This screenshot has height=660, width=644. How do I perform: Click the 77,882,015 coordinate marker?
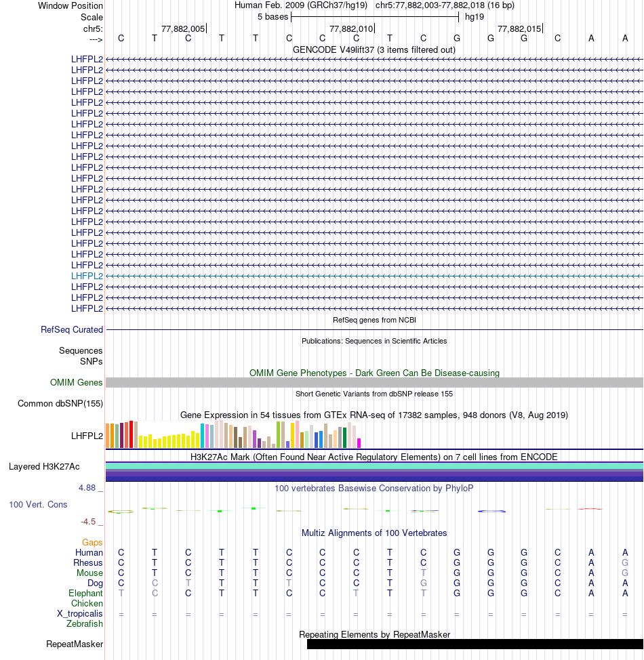pos(520,28)
